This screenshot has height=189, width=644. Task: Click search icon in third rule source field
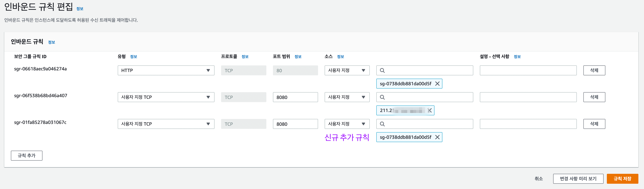click(x=382, y=124)
